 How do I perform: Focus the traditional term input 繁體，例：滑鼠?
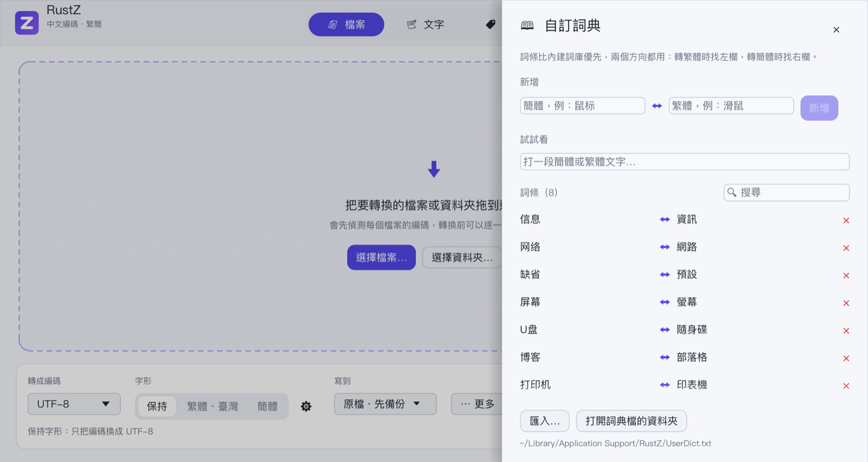coord(731,106)
